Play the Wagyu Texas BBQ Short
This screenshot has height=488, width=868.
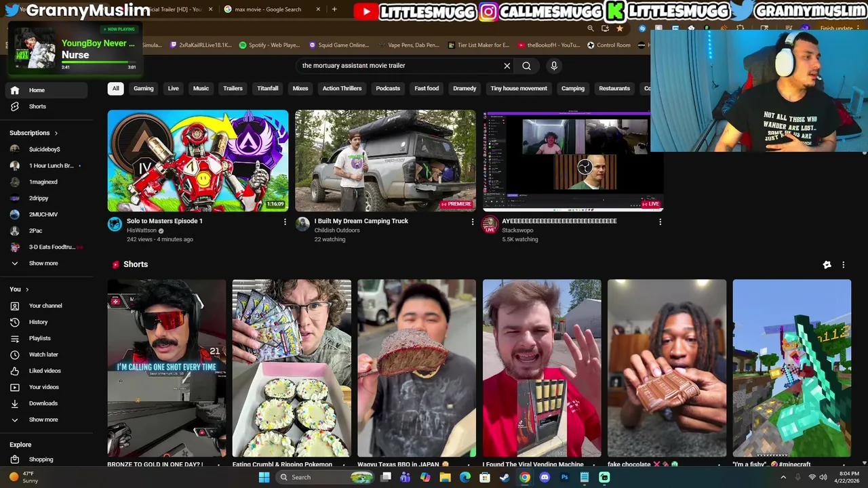416,369
